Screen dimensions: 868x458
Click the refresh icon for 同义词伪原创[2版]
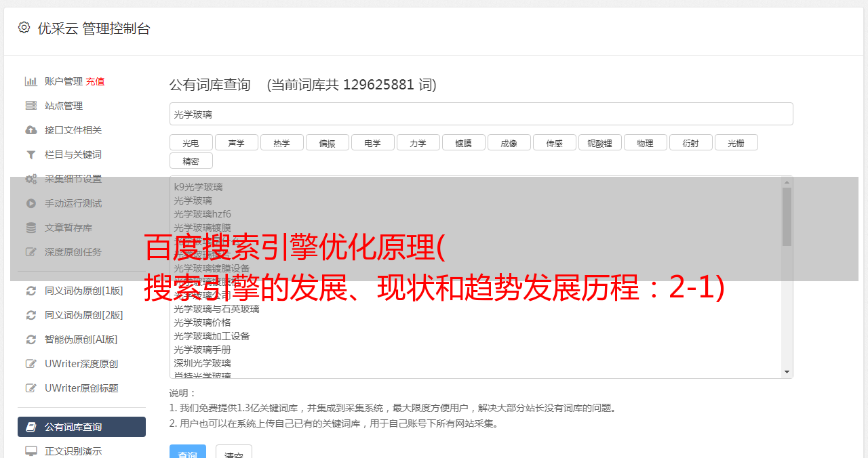point(31,315)
